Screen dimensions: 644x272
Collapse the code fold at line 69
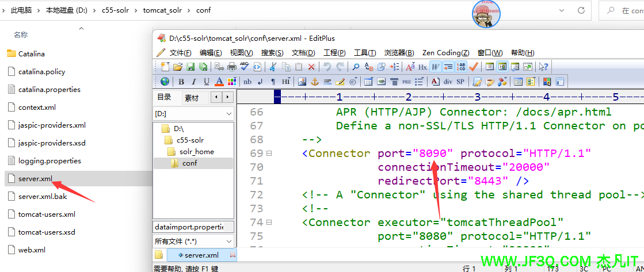click(x=269, y=154)
